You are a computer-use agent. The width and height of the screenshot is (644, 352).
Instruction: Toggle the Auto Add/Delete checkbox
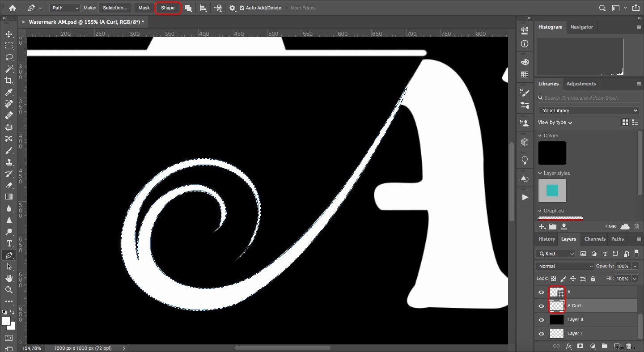click(241, 8)
